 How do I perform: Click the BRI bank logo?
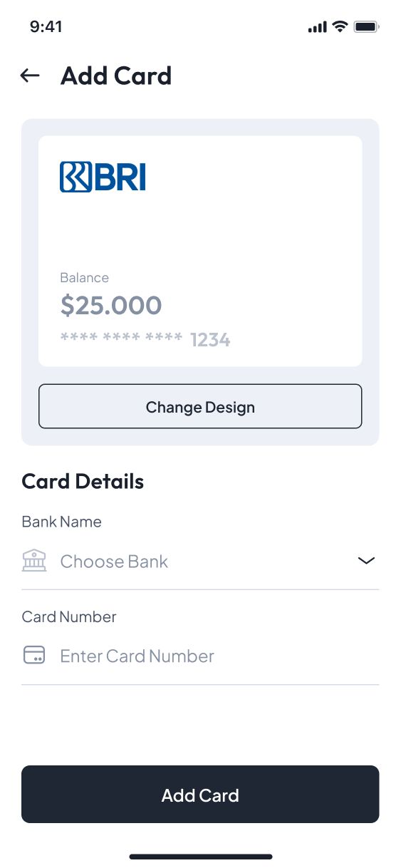pyautogui.click(x=103, y=177)
